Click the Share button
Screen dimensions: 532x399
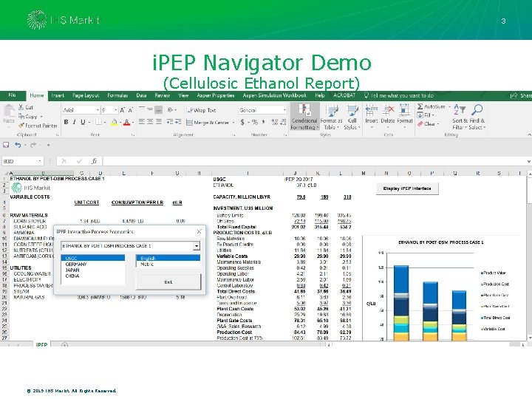click(x=522, y=95)
